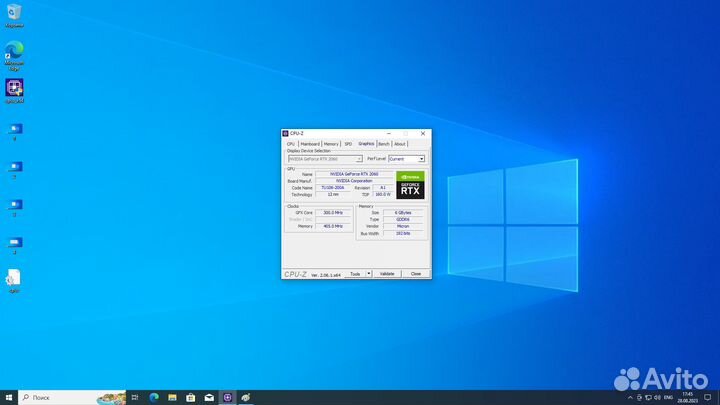The height and width of the screenshot is (405, 720).
Task: Select the fourth desktop icon, first blue shortcut
Action: [x=15, y=129]
